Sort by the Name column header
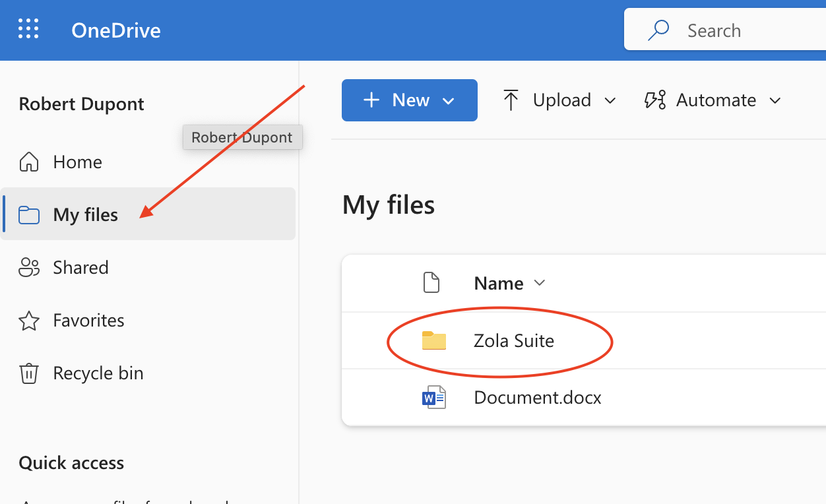826x504 pixels. click(x=499, y=283)
